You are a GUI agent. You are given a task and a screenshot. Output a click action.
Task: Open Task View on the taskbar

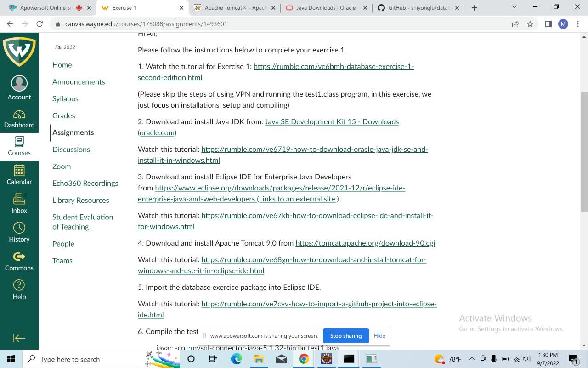click(213, 359)
